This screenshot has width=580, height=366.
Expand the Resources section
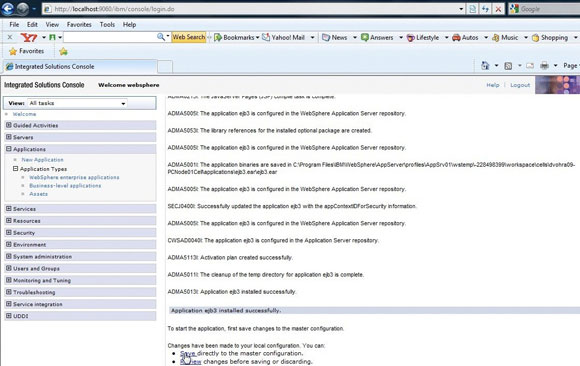[9, 221]
